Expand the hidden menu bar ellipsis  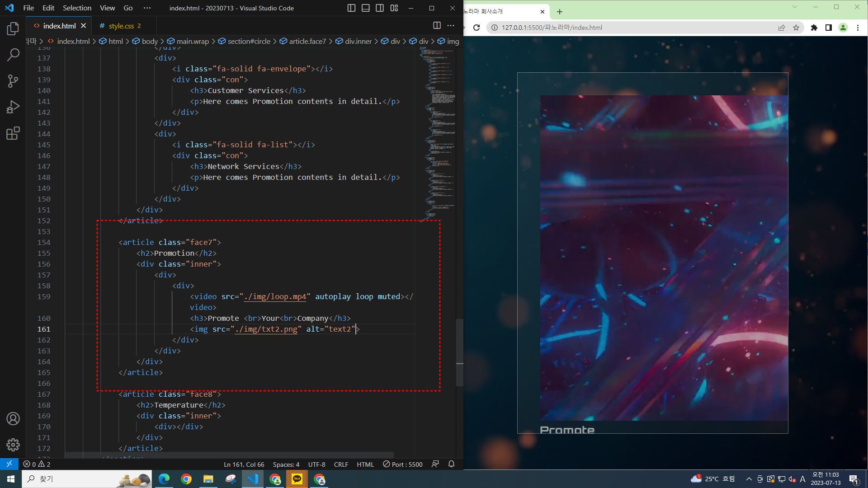tap(147, 8)
